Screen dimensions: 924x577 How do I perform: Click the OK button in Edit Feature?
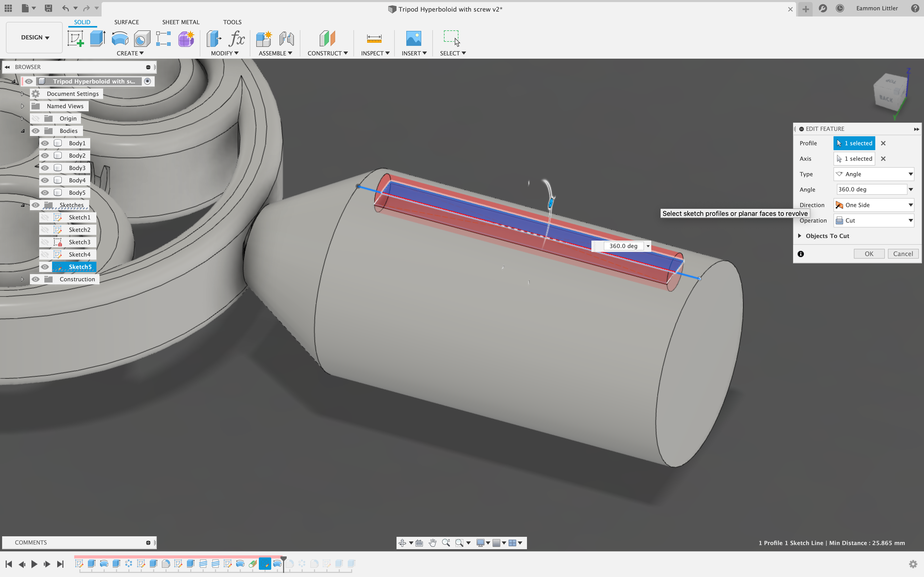pyautogui.click(x=869, y=253)
